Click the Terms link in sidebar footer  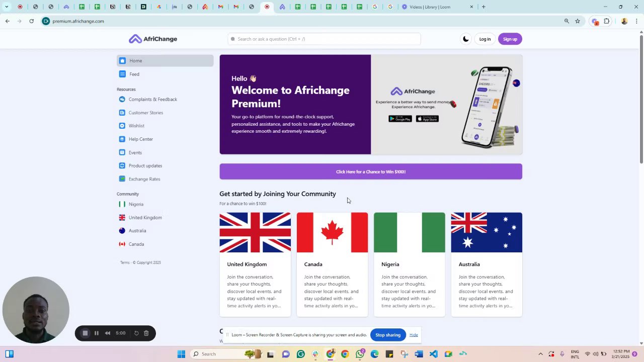tap(125, 262)
